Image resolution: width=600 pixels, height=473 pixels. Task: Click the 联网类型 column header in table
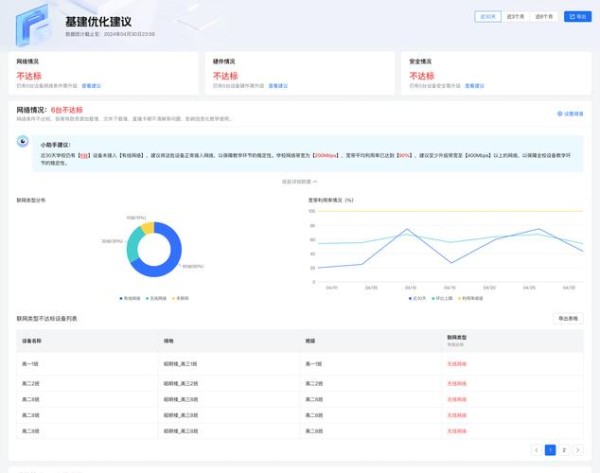[456, 339]
